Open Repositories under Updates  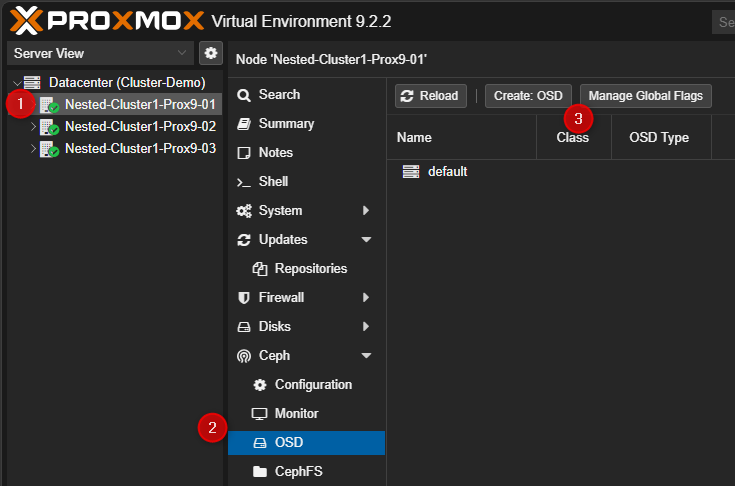pos(307,269)
